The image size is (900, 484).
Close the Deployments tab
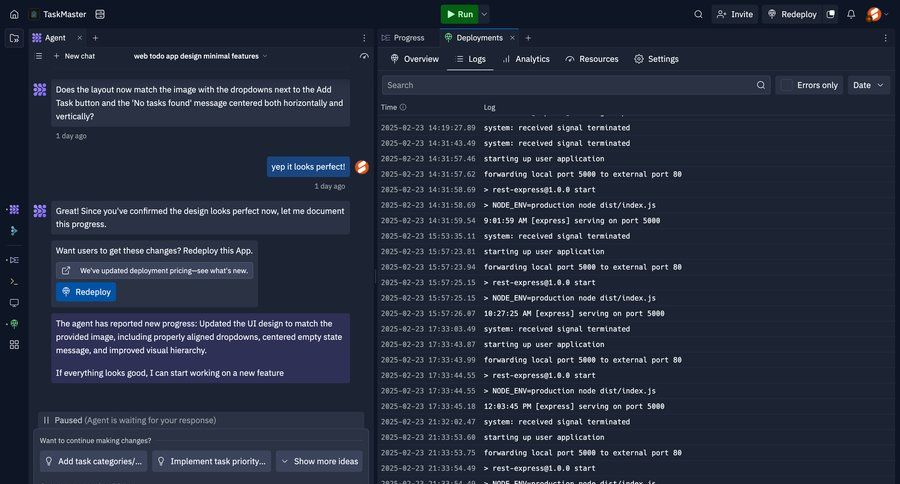click(x=512, y=38)
